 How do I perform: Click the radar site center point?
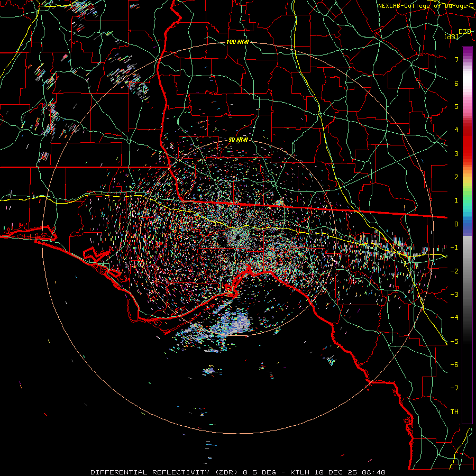click(x=238, y=237)
